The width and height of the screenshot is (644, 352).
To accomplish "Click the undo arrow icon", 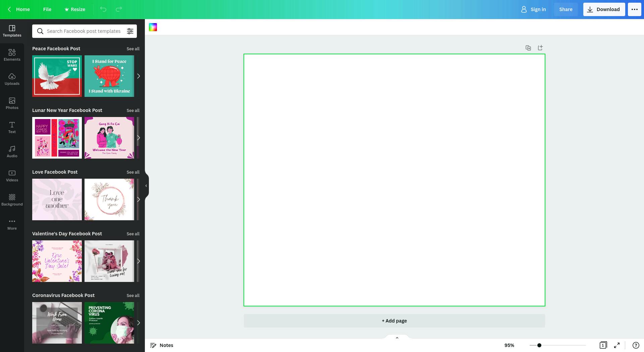I will click(x=103, y=9).
